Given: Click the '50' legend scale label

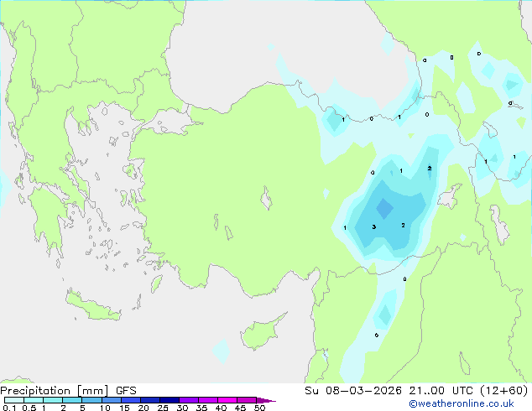Looking at the screenshot, I should click(x=259, y=408).
